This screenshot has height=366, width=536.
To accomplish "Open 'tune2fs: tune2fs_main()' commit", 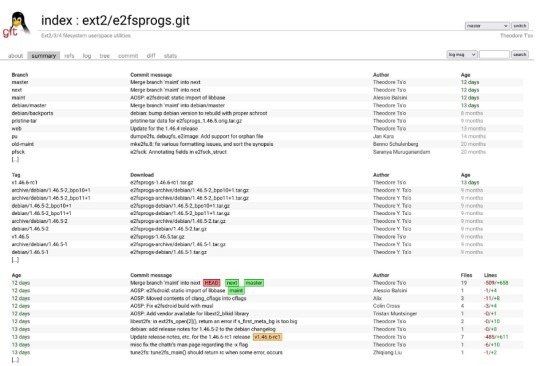I will point(206,352).
